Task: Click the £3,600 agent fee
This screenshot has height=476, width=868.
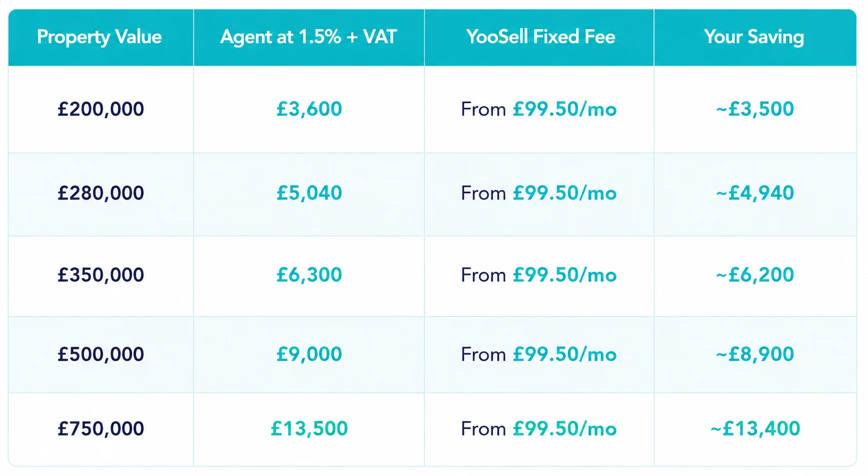Action: (309, 109)
